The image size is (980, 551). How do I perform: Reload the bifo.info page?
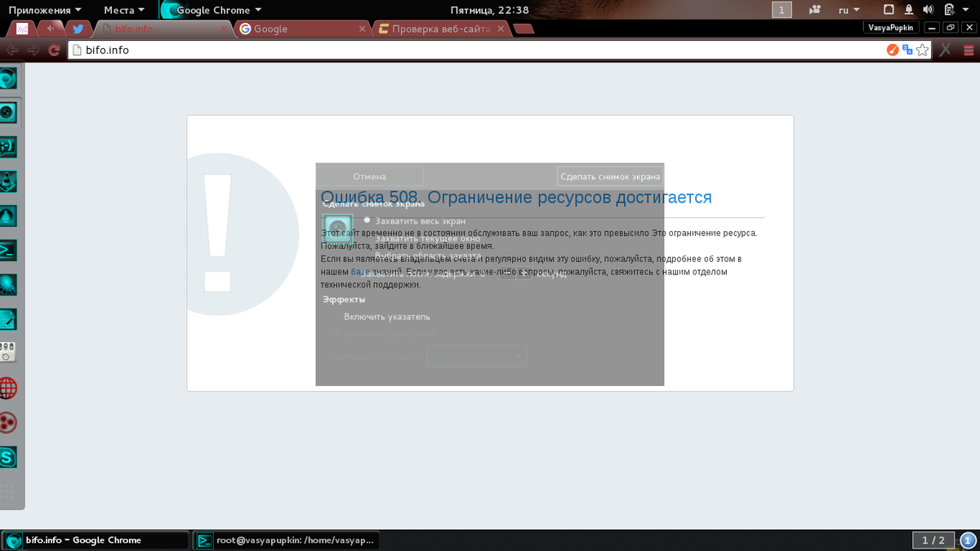(x=55, y=50)
